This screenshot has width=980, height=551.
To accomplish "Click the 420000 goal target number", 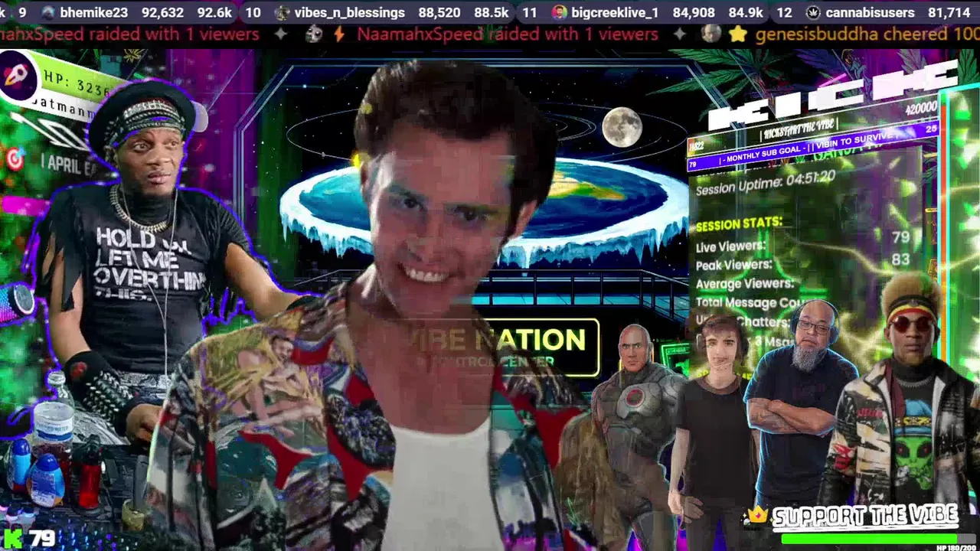I will pos(920,108).
